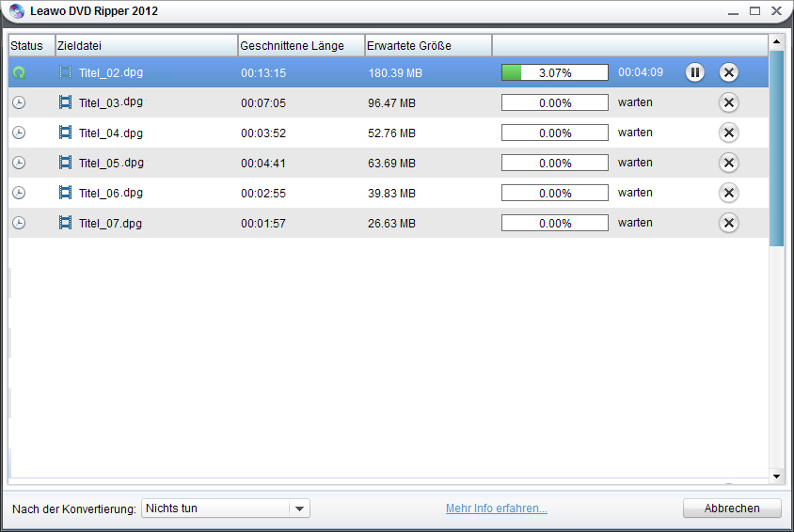Click the scrollbar down arrow

click(x=776, y=476)
